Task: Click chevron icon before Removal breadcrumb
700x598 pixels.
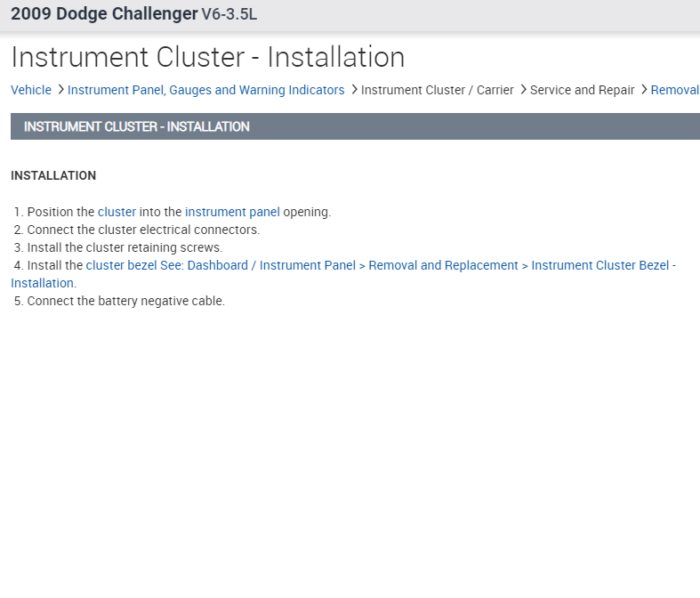Action: click(x=644, y=90)
